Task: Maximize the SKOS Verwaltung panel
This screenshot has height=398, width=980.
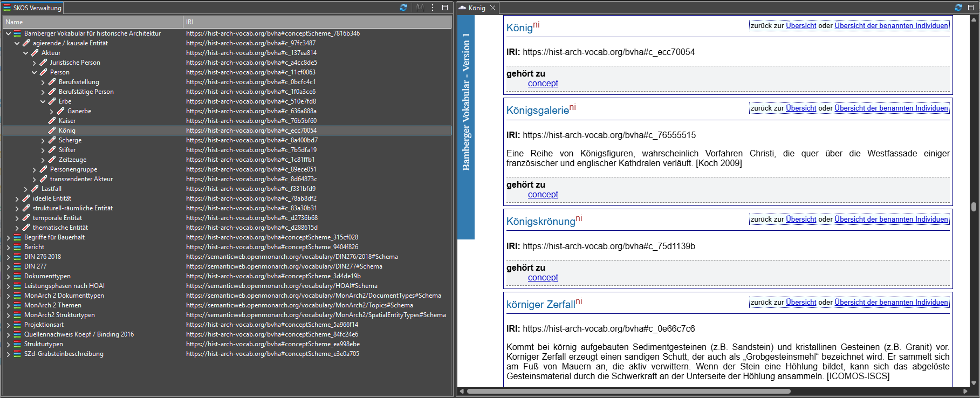Action: (x=445, y=8)
